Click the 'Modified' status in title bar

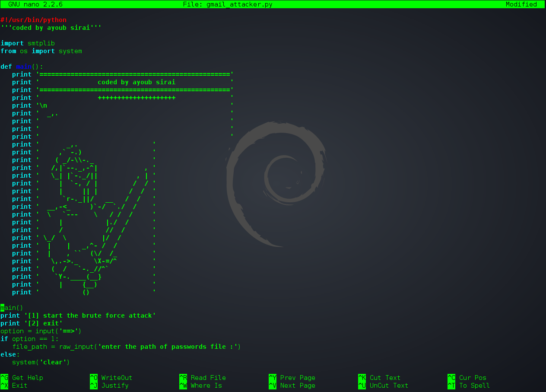click(521, 4)
